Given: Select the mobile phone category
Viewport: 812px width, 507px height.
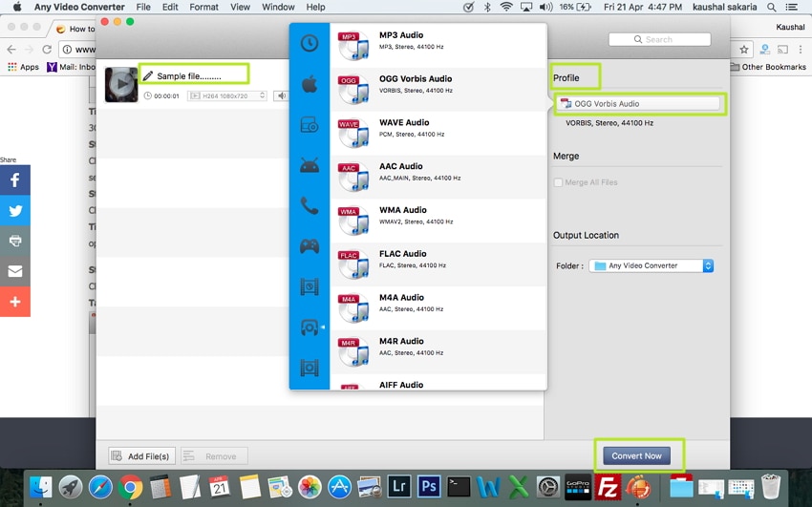Looking at the screenshot, I should point(310,206).
